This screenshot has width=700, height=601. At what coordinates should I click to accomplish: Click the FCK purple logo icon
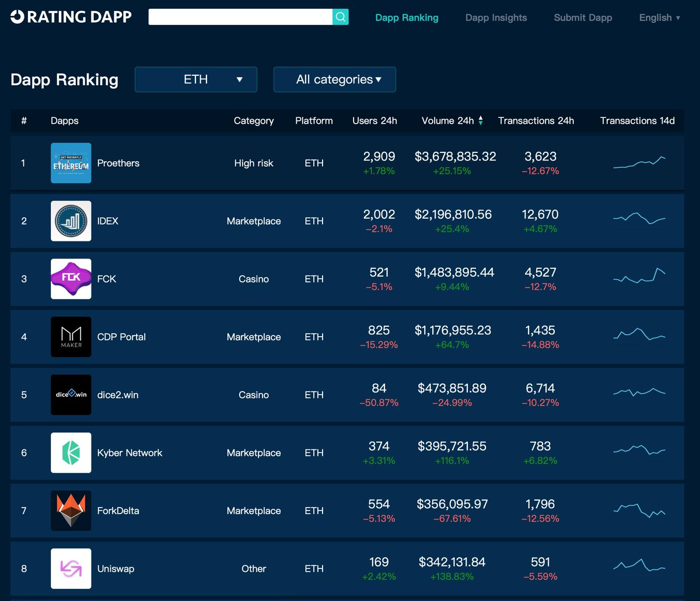(71, 279)
